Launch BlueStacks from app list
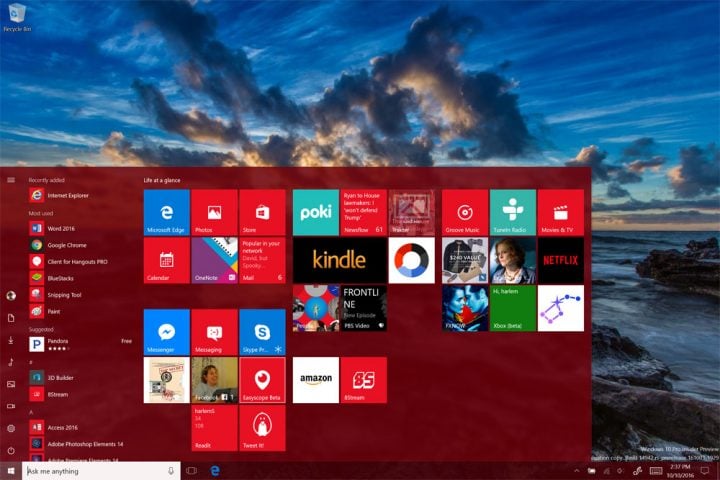720x480 pixels. click(x=81, y=278)
